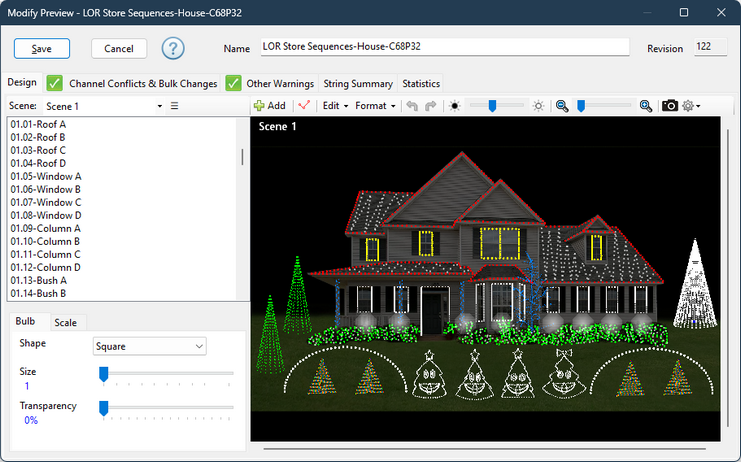
Task: Click the zoom in magnifier icon
Action: (x=646, y=106)
